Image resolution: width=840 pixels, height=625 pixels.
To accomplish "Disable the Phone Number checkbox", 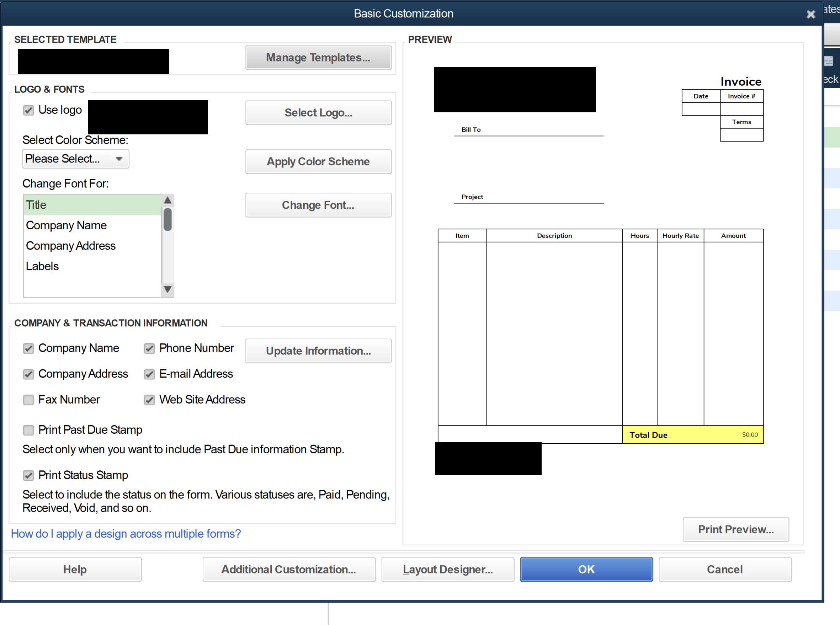I will click(x=149, y=348).
